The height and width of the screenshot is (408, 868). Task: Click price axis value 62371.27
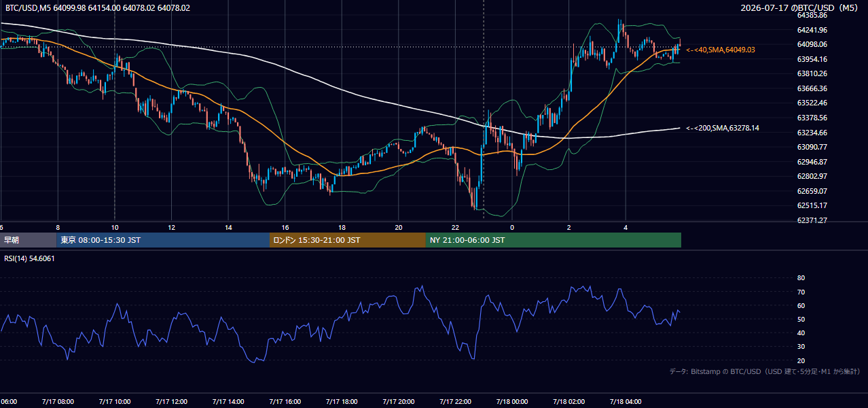(x=812, y=220)
